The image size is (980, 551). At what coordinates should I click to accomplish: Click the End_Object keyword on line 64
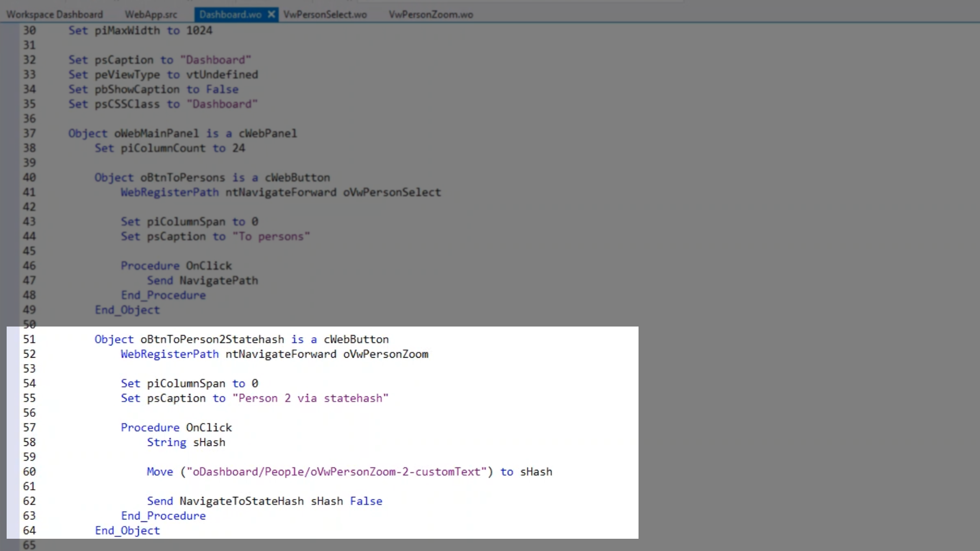tap(127, 531)
